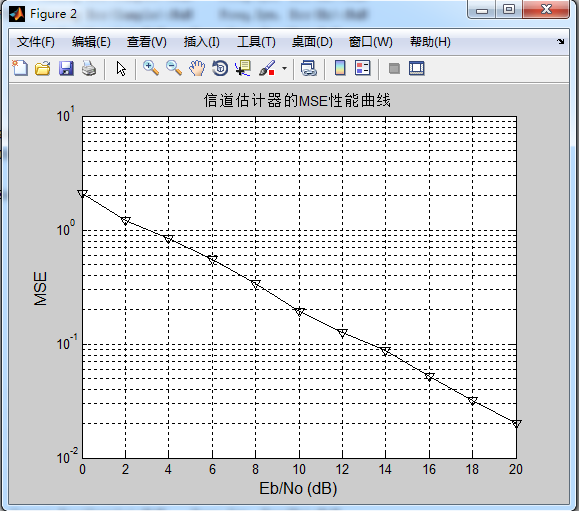
Task: Click the plot title 信道估计器的MSE性能曲线
Action: point(297,100)
